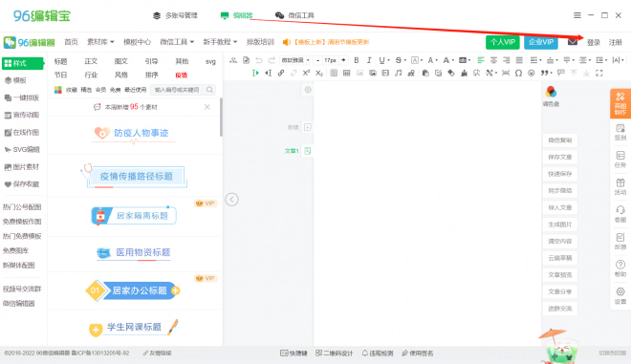Open 签到 check-in from right sidebar
This screenshot has height=364, width=631.
(620, 133)
